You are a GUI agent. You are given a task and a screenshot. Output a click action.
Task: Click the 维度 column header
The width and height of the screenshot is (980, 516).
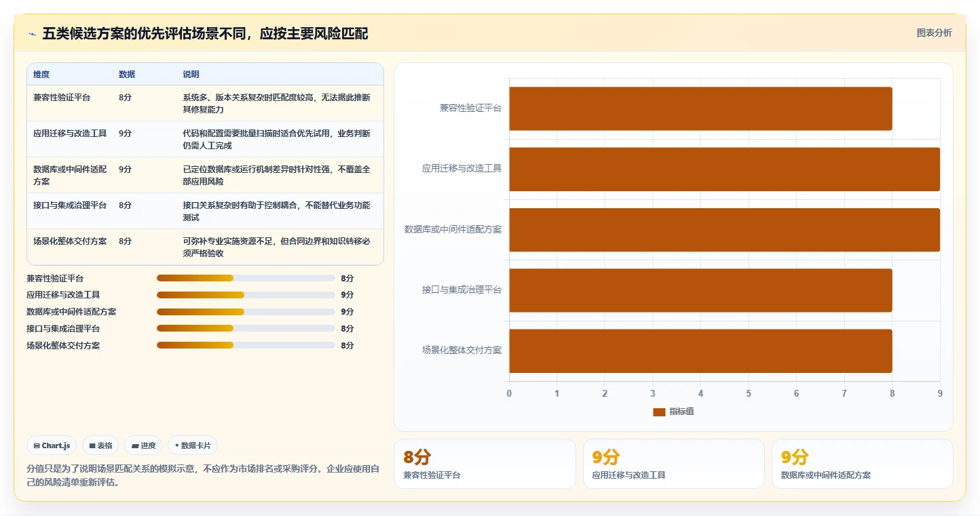coord(41,75)
